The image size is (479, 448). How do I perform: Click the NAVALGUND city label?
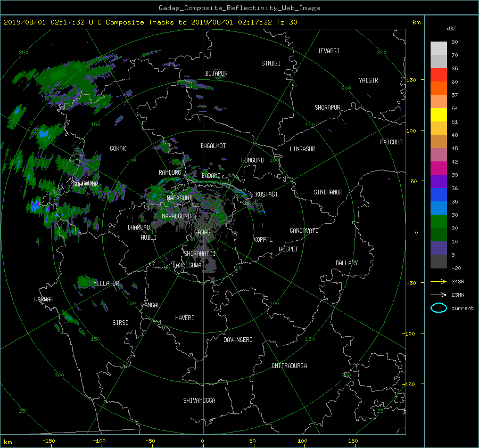[176, 216]
